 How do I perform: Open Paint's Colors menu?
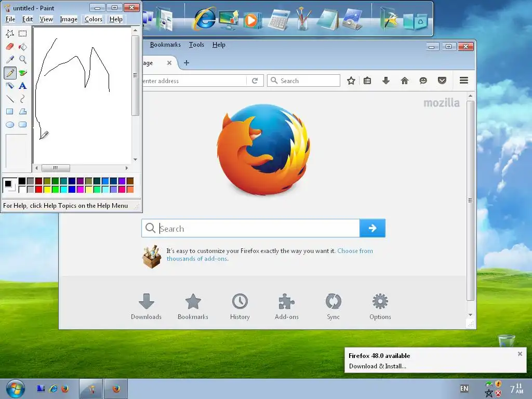(94, 19)
